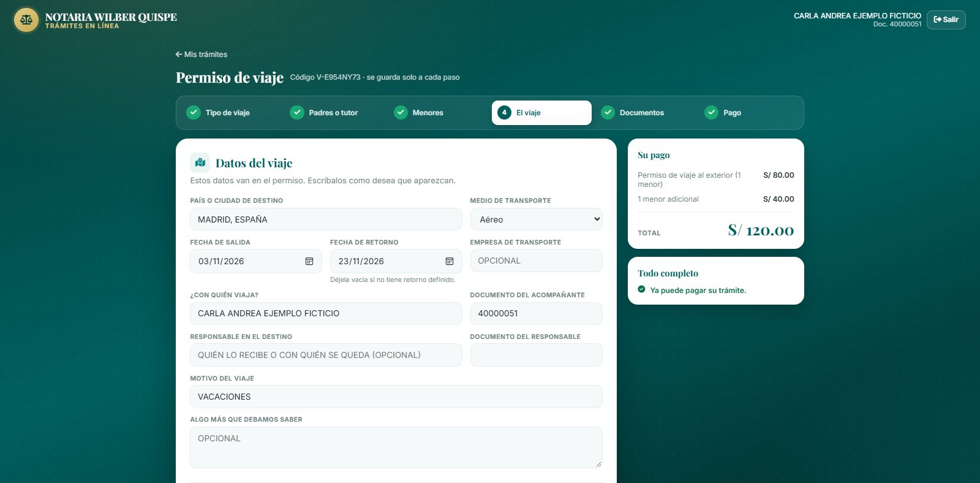Viewport: 980px width, 483px height.
Task: Click Ya puede pagar su trámite message
Action: [x=698, y=291]
